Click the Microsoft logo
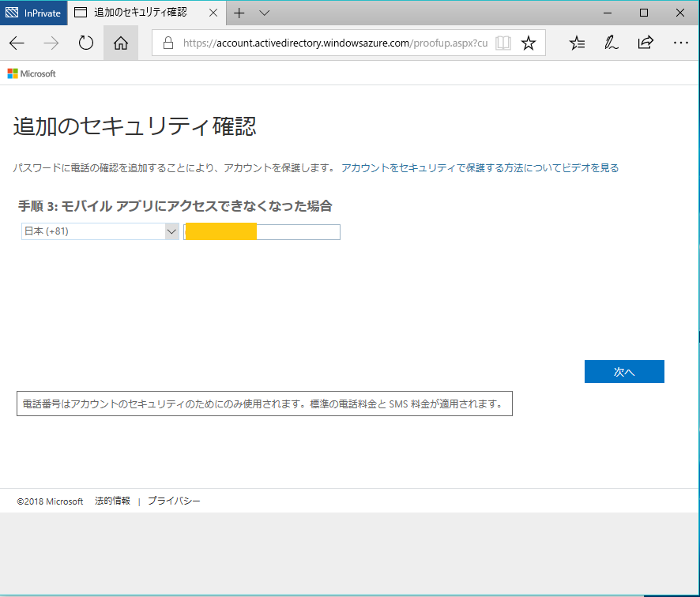This screenshot has height=597, width=700. click(32, 73)
